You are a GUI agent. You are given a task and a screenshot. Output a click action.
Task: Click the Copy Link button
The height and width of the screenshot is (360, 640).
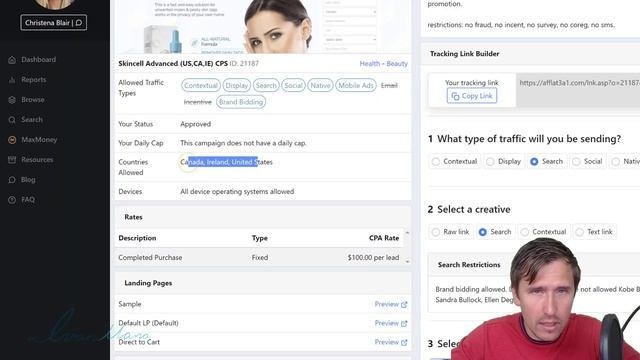[471, 96]
